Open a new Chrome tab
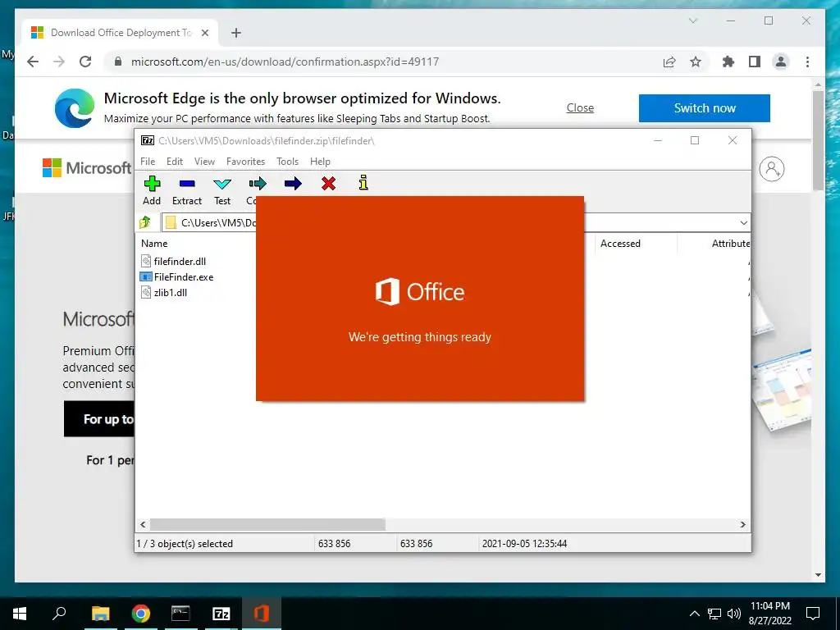 235,33
